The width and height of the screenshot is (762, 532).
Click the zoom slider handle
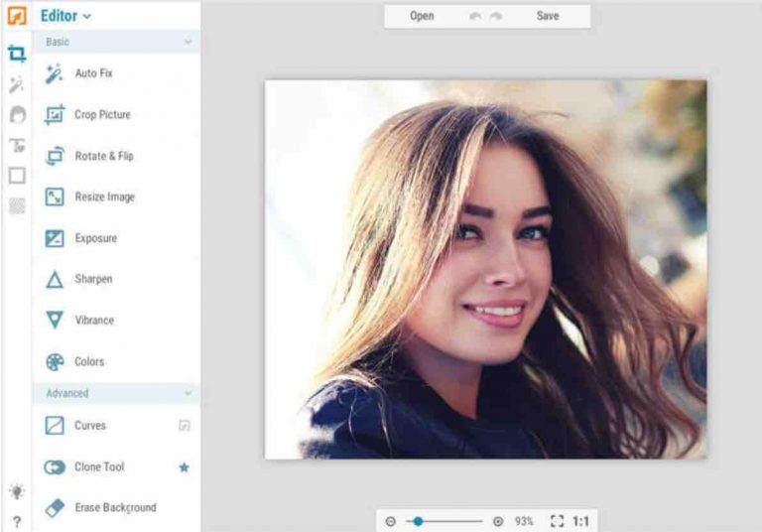(418, 521)
